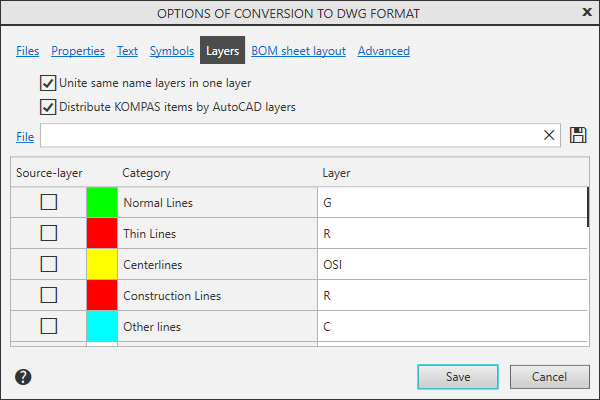Click the Cancel button
600x400 pixels.
[x=549, y=377]
